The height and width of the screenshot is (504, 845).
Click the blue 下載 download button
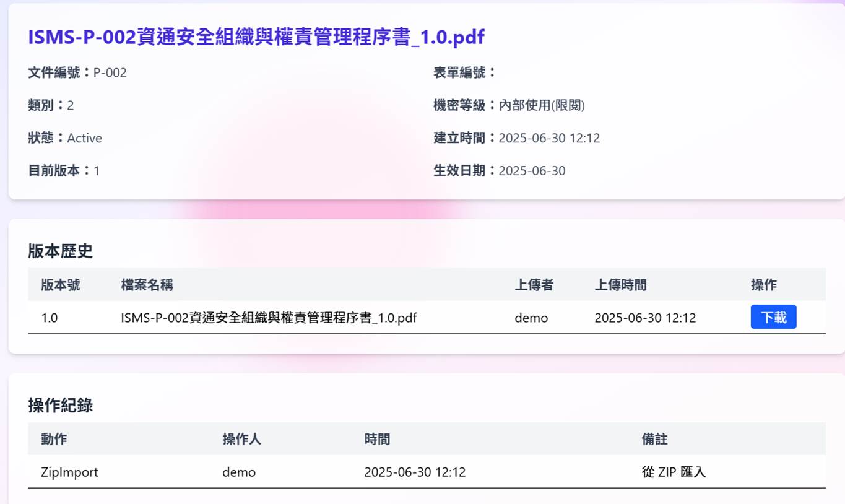point(773,317)
